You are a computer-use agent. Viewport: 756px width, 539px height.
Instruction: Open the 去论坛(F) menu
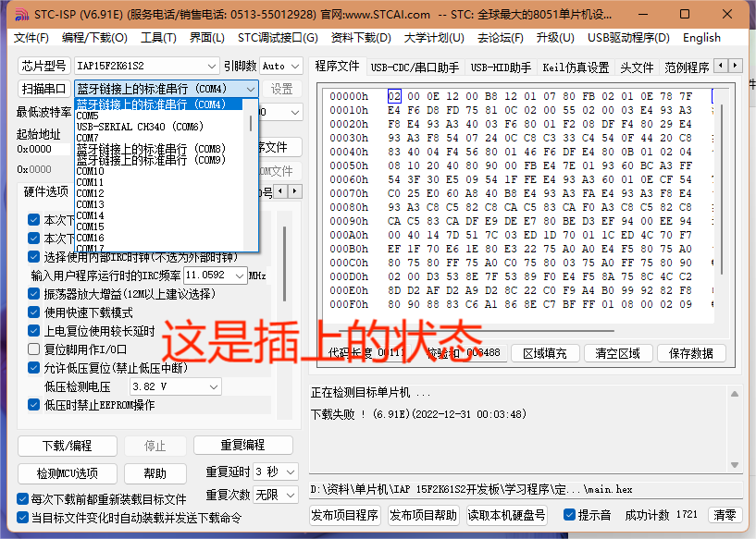pos(500,38)
